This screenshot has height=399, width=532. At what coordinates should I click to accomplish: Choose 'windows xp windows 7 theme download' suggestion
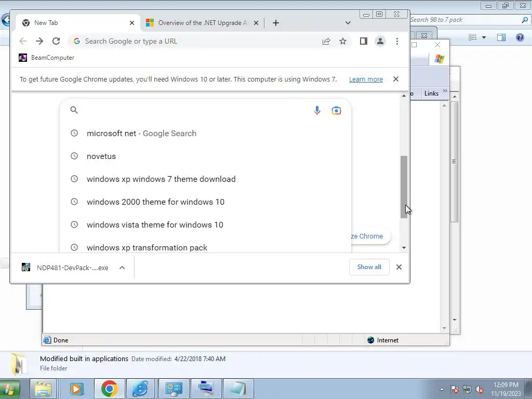205,179
